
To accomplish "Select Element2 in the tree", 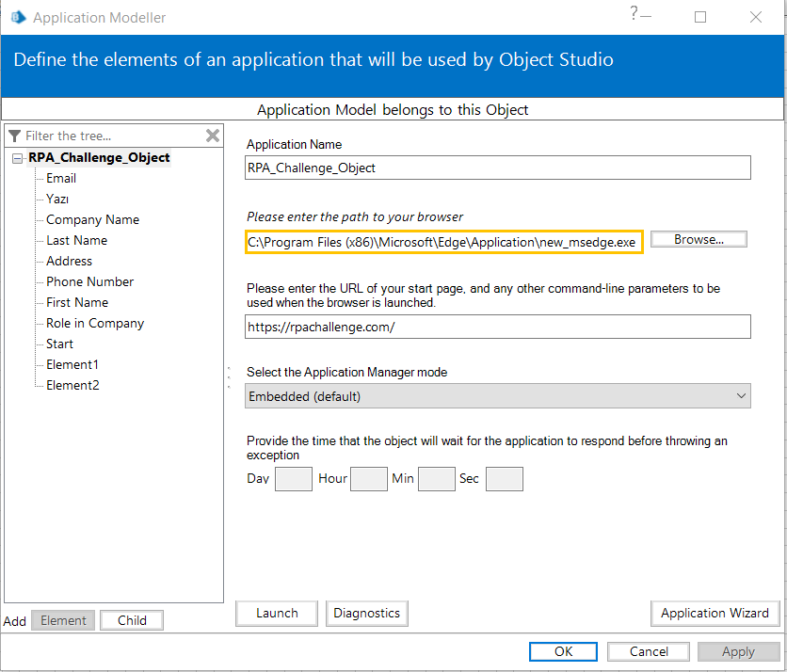I will click(x=72, y=385).
